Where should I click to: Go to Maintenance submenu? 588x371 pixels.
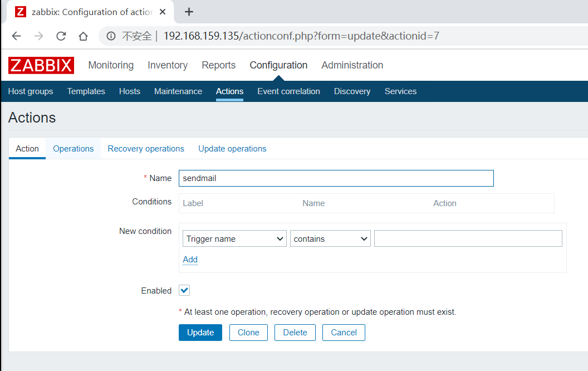click(178, 91)
